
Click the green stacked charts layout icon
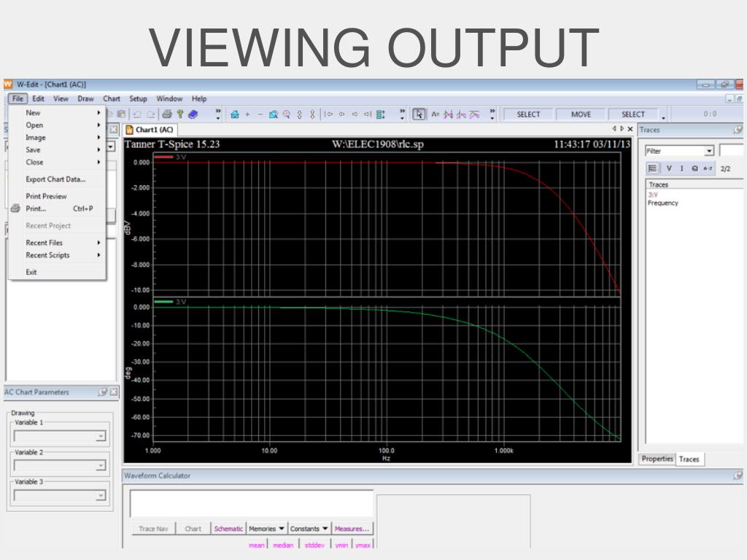pos(381,114)
